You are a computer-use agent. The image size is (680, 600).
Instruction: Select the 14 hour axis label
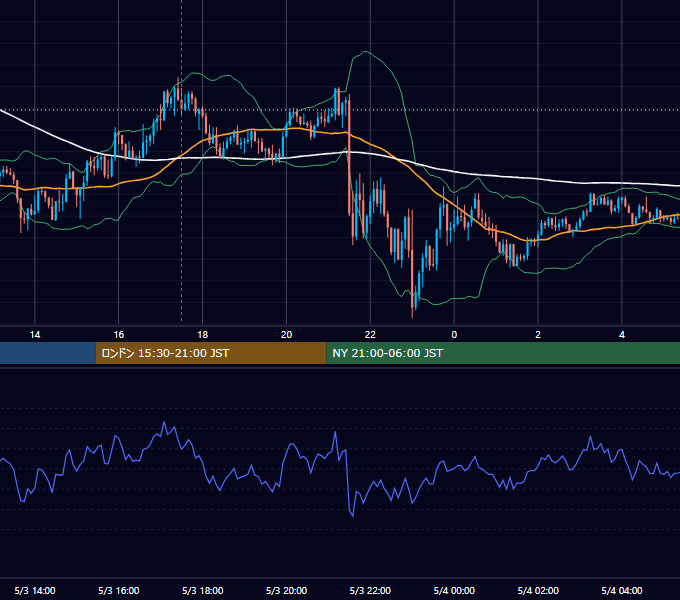(x=35, y=335)
